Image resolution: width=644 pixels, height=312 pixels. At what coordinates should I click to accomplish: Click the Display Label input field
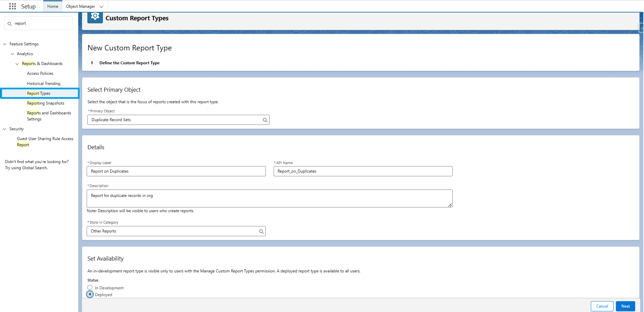(x=176, y=171)
